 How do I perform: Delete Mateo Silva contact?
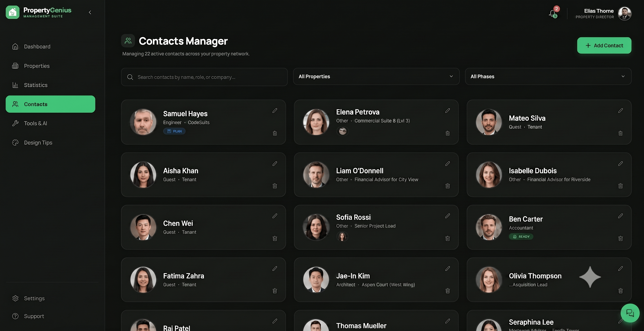(621, 133)
